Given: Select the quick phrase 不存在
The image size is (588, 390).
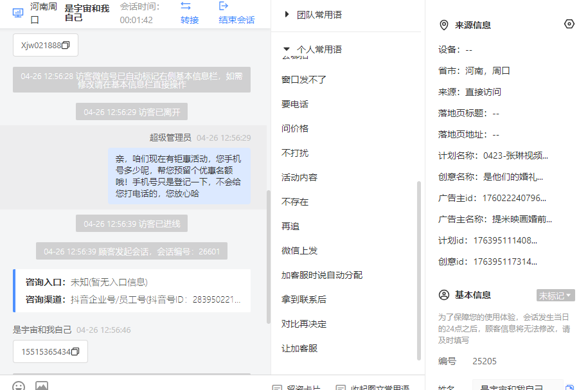Looking at the screenshot, I should (295, 202).
